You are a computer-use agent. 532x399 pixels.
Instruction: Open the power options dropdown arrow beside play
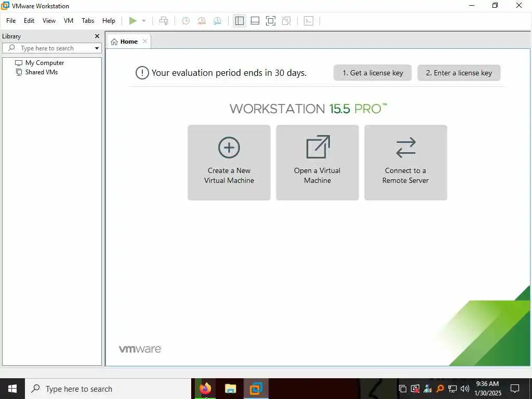click(x=144, y=21)
